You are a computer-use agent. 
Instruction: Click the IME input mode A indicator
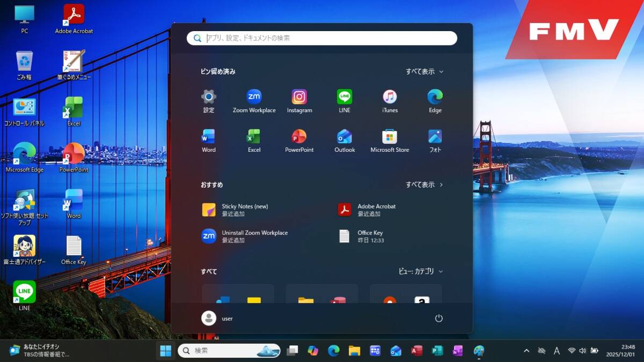[557, 351]
